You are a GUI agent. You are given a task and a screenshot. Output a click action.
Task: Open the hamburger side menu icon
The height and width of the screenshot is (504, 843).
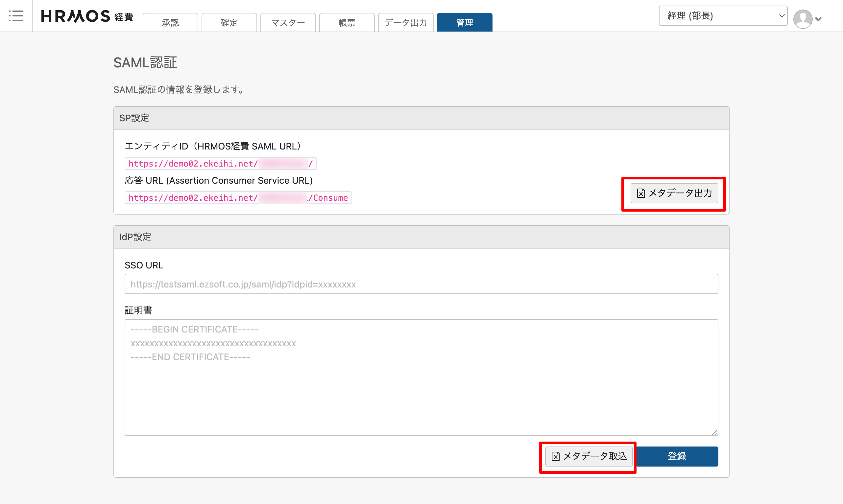click(16, 16)
